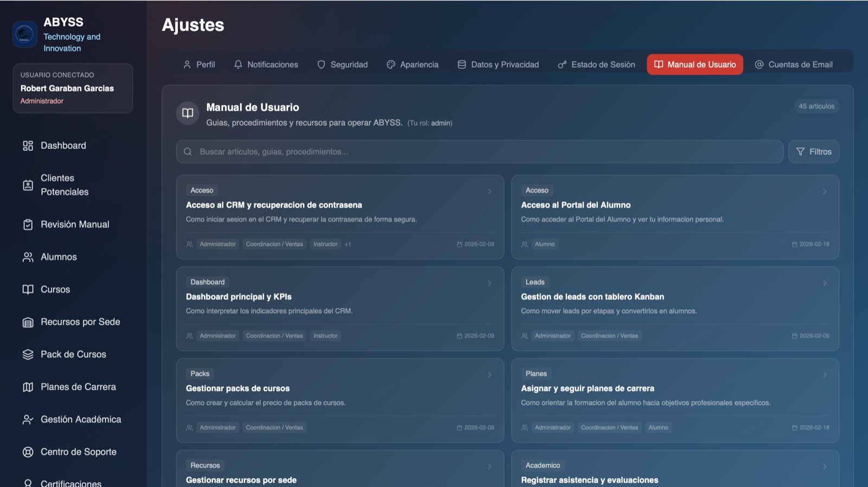868x487 pixels.
Task: Expand Gestion de leads Kanban article arrow
Action: coord(825,283)
